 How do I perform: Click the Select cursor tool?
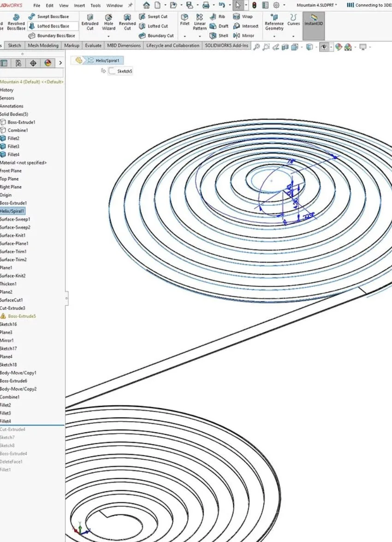coord(238,5)
